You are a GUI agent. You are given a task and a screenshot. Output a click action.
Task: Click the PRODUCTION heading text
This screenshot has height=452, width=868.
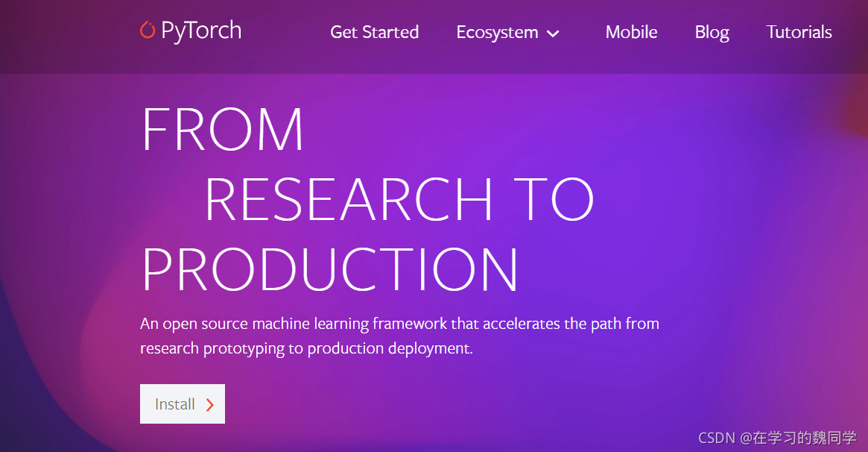click(331, 269)
